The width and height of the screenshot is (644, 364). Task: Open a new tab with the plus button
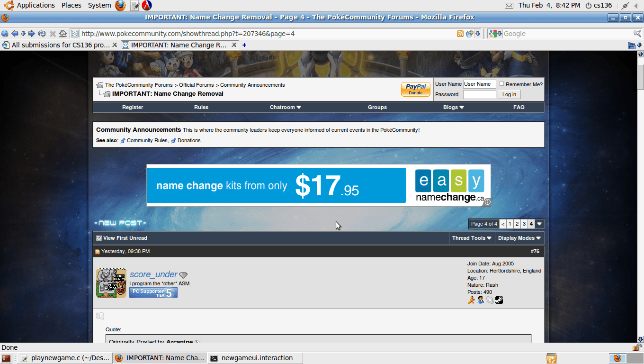[x=244, y=45]
